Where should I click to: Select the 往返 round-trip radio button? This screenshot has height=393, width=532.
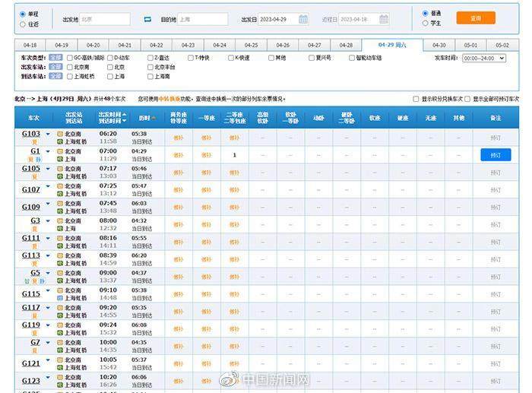point(21,24)
